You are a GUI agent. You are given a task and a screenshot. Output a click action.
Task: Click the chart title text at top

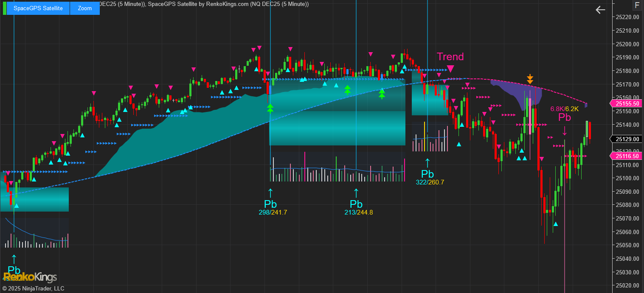tap(204, 4)
